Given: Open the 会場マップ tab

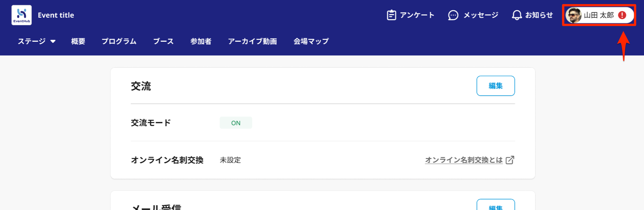Looking at the screenshot, I should [x=311, y=41].
